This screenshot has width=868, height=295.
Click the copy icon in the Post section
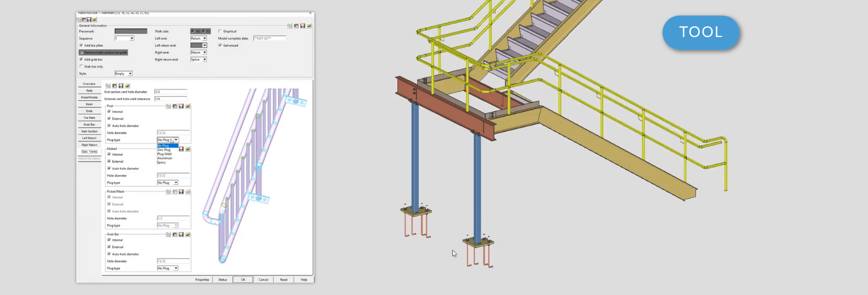click(168, 106)
